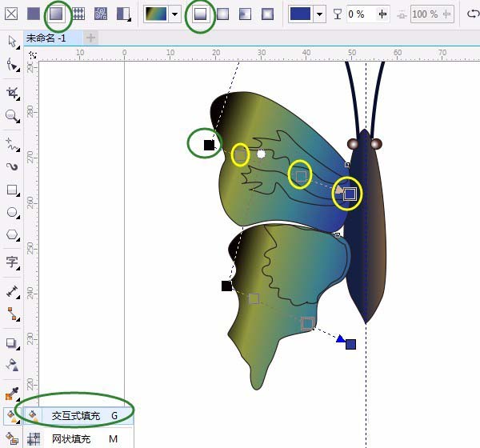
Task: Expand the Interactive fill tool flyout
Action: [x=12, y=417]
